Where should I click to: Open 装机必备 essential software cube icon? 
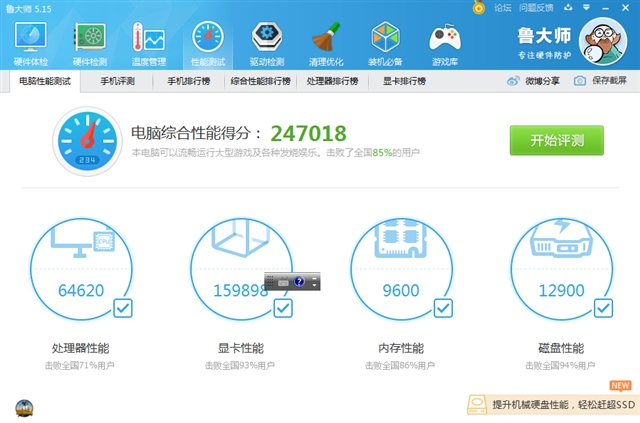click(x=385, y=44)
